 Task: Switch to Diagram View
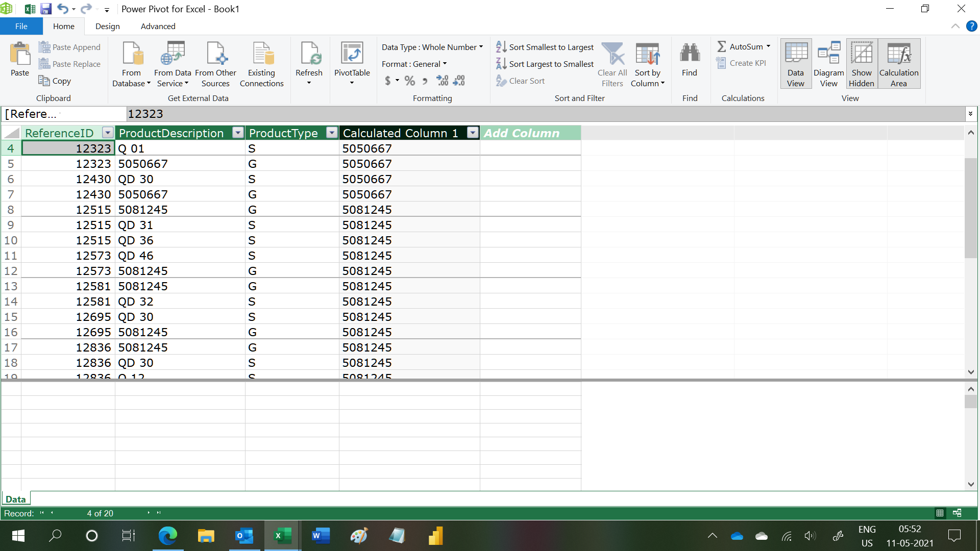click(828, 64)
